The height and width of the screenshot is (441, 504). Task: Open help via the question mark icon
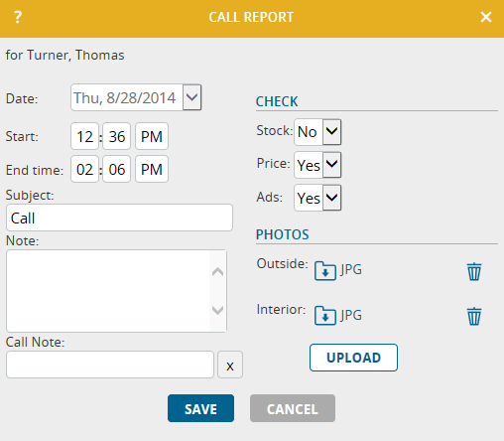tap(18, 17)
